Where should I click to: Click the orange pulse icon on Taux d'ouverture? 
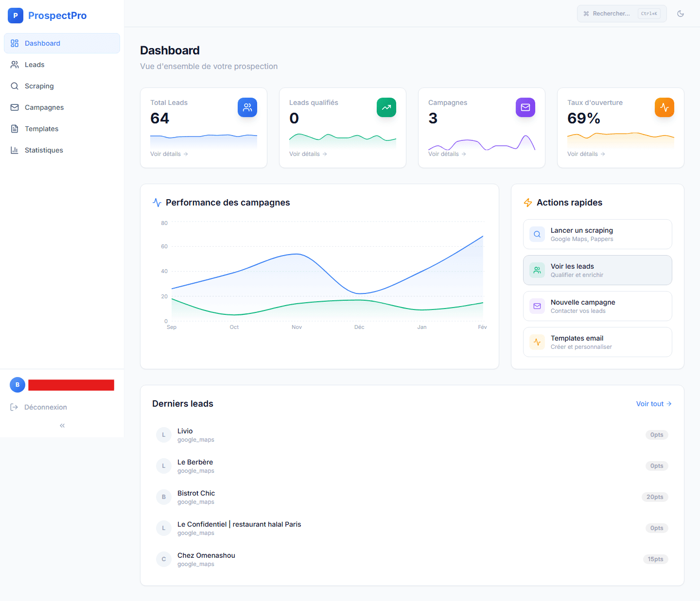(665, 107)
